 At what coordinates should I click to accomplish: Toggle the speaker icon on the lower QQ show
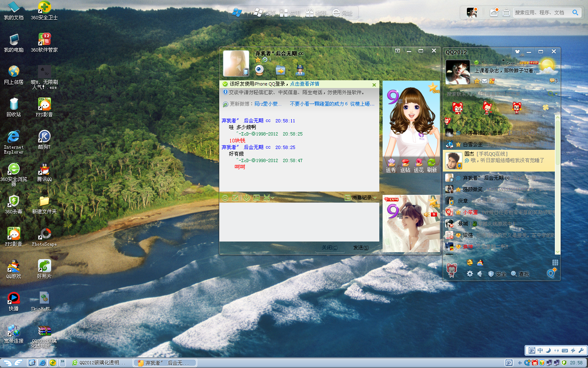click(x=426, y=214)
